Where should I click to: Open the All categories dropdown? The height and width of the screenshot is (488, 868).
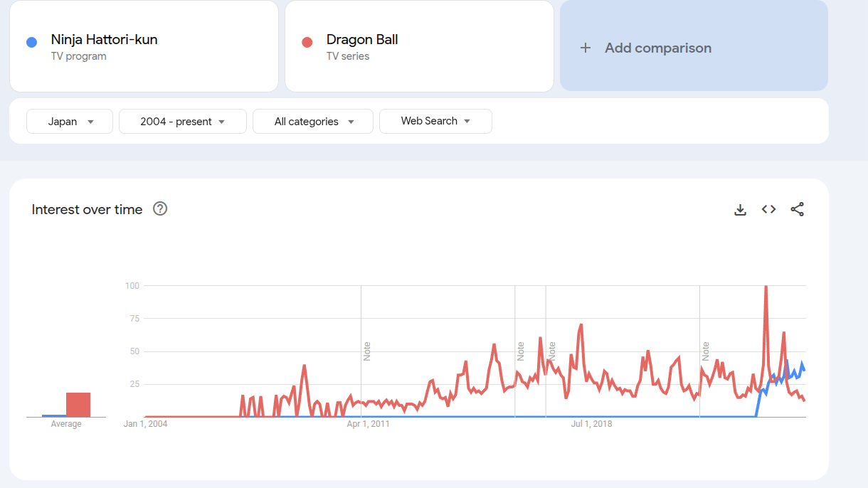click(x=313, y=121)
